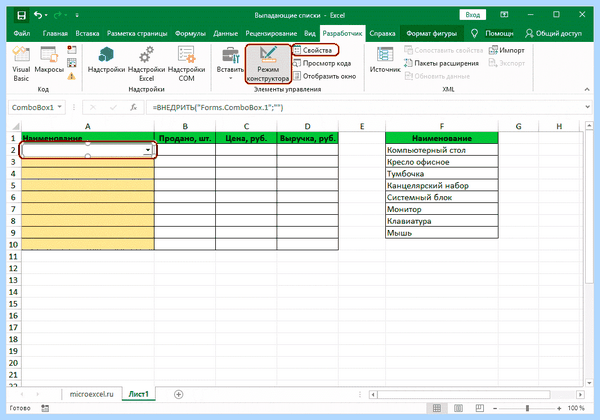Click horizontal scrollbar left arrow

point(373,394)
